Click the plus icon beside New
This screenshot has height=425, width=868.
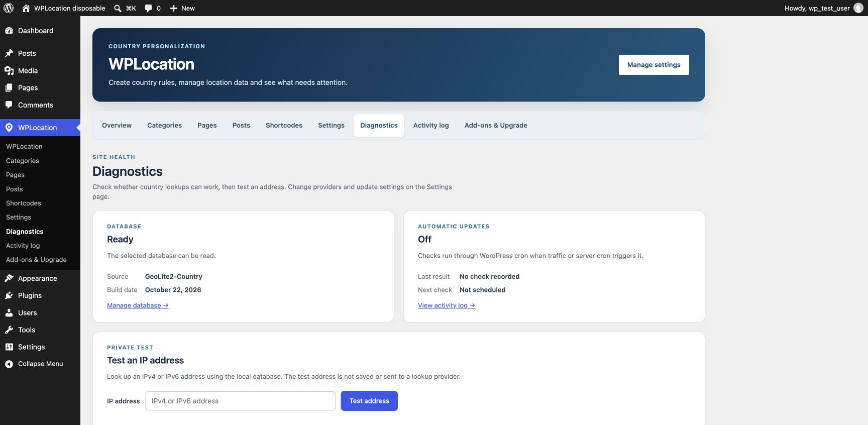tap(173, 8)
